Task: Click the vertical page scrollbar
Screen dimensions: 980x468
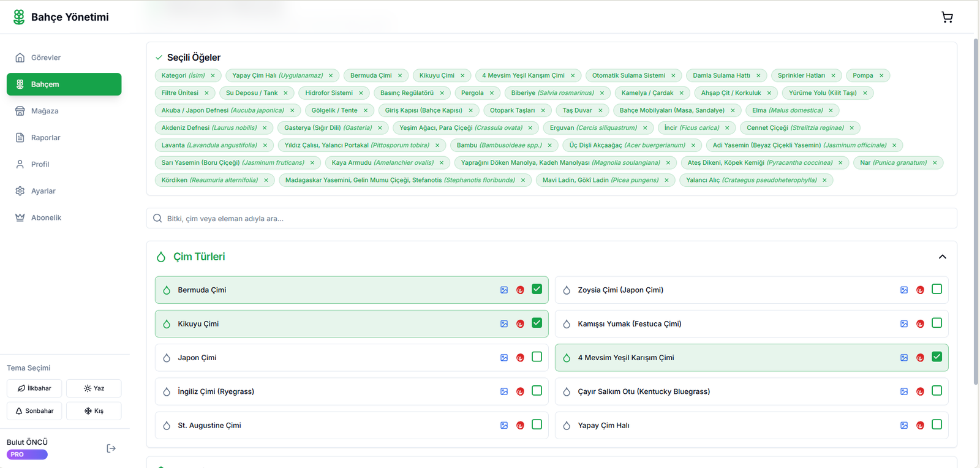Action: [x=976, y=214]
